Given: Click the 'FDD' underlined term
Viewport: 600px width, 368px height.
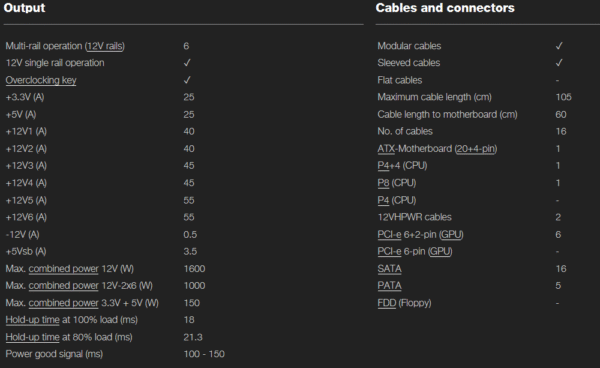Looking at the screenshot, I should click(386, 303).
